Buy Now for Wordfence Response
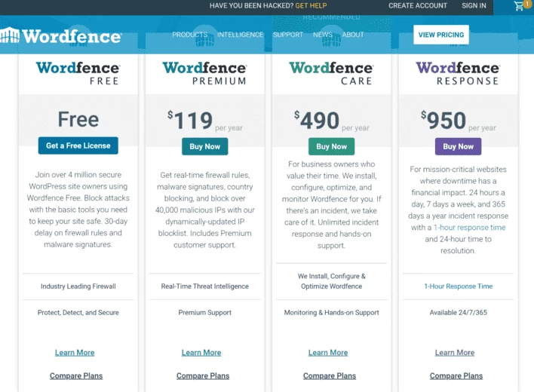 coord(458,146)
